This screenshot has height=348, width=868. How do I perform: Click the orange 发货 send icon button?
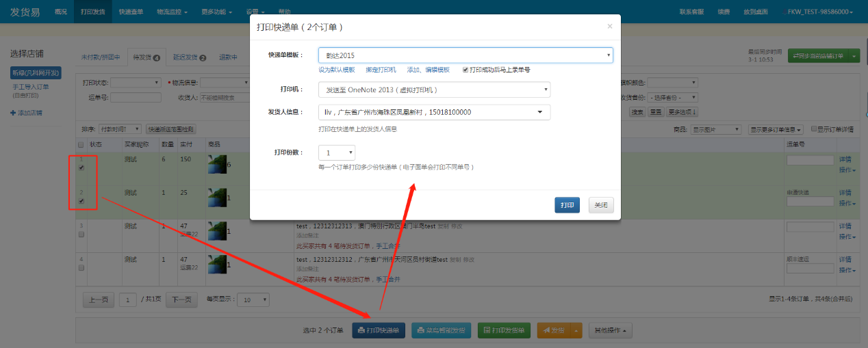tap(546, 330)
